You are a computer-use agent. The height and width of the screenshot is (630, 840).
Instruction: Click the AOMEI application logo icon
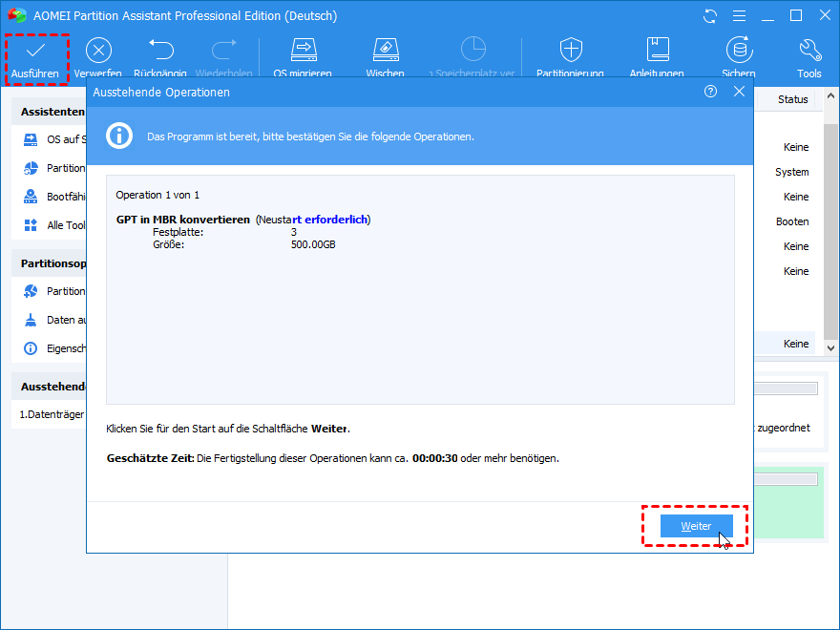click(x=16, y=15)
